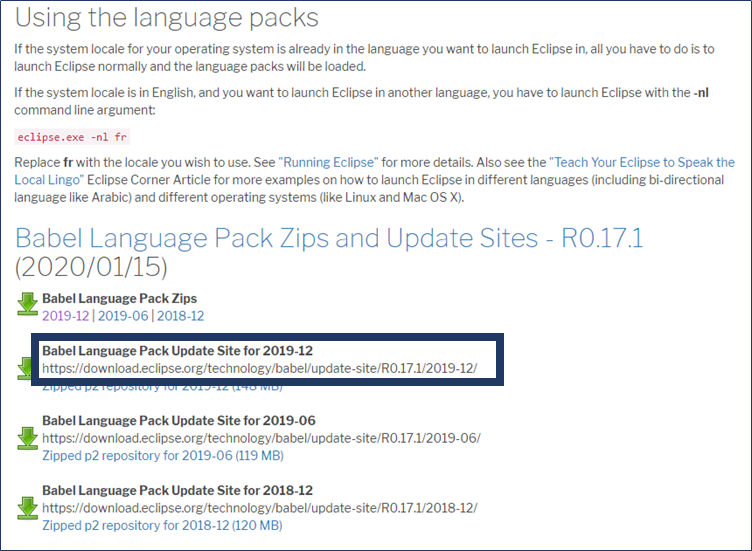Image resolution: width=752 pixels, height=551 pixels.
Task: Click the "eclipse.exe -nl fr" code snippet
Action: pos(72,137)
